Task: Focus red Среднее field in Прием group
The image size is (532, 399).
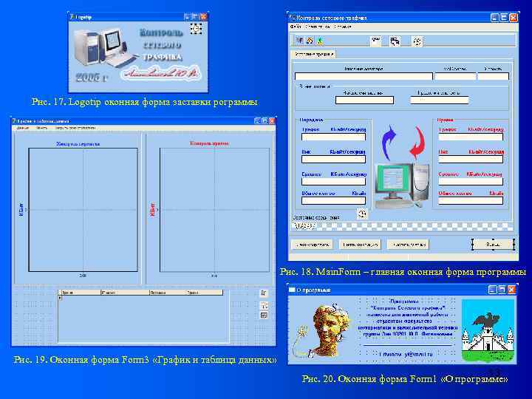Action: pos(471,181)
